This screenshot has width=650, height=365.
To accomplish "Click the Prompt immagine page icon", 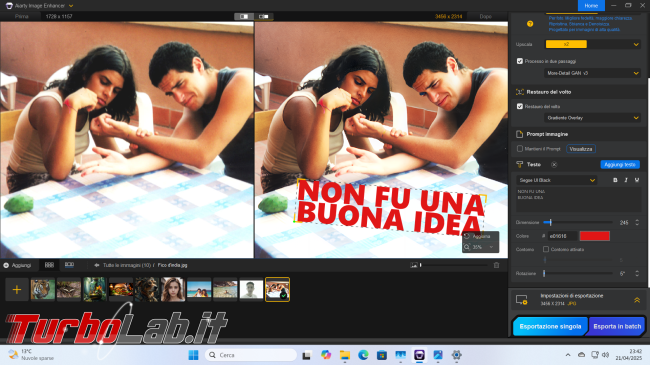I will point(519,134).
